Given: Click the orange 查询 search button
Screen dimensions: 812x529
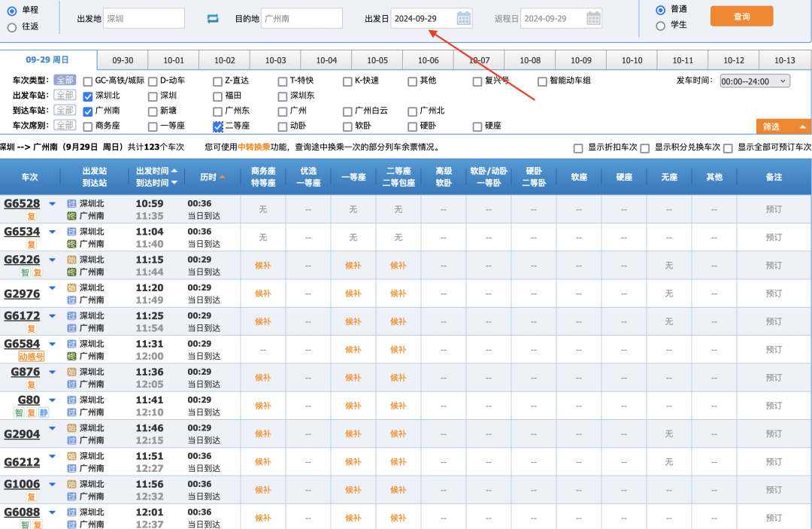Looking at the screenshot, I should pyautogui.click(x=741, y=17).
